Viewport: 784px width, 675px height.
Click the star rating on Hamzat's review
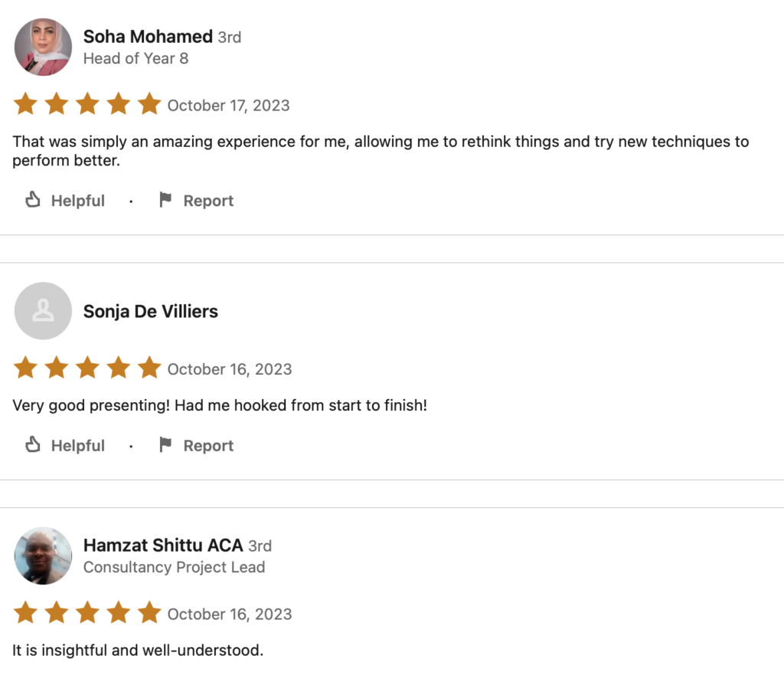coord(87,614)
